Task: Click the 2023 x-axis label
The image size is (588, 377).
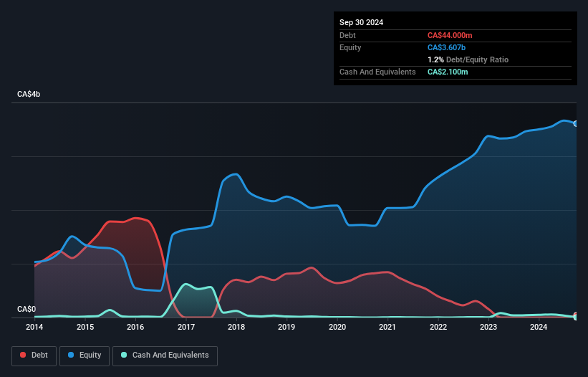Action: [488, 327]
